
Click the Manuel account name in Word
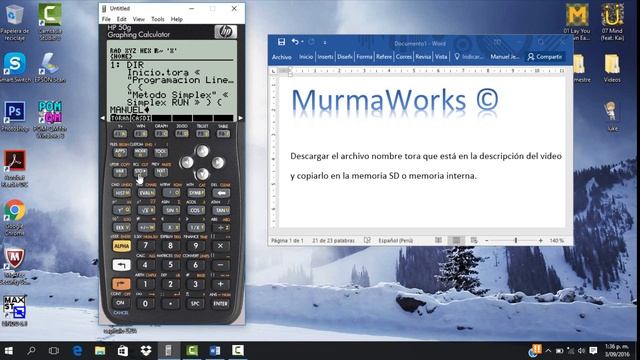[505, 57]
